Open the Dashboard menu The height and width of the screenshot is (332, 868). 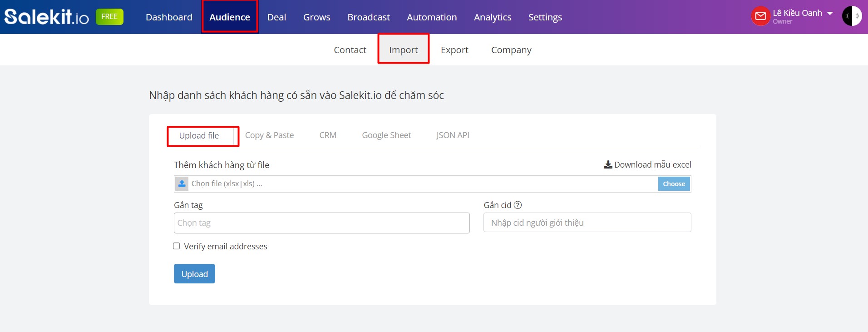click(x=169, y=17)
